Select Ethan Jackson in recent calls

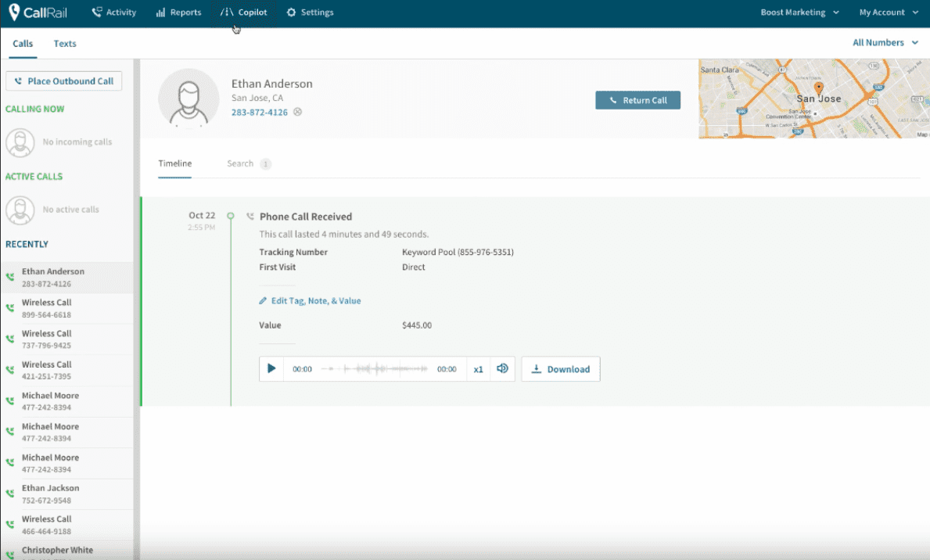click(x=51, y=494)
